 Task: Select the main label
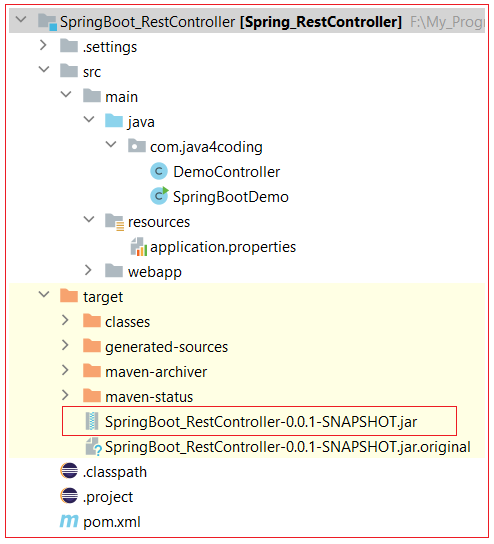pyautogui.click(x=121, y=97)
